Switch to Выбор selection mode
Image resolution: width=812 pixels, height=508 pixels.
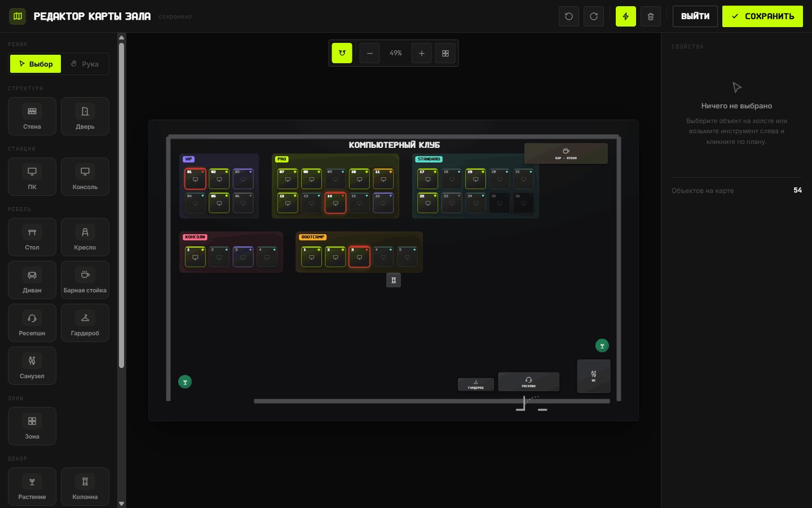tap(36, 64)
